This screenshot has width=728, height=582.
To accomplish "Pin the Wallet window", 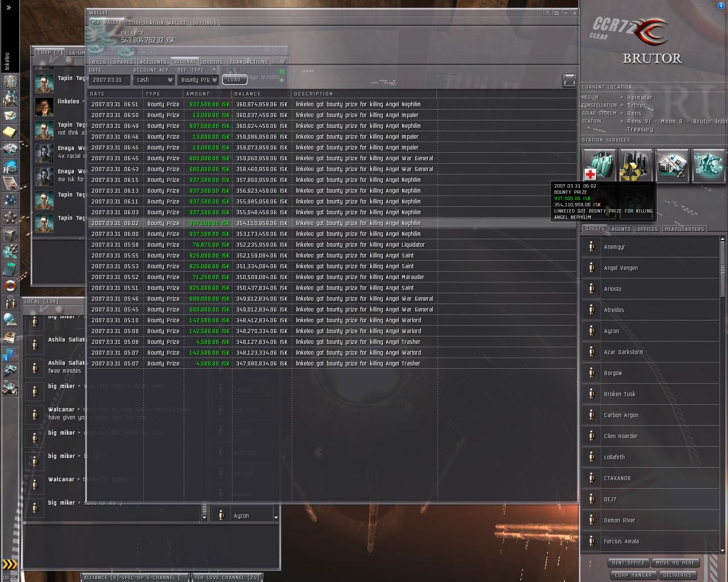I will (x=547, y=13).
